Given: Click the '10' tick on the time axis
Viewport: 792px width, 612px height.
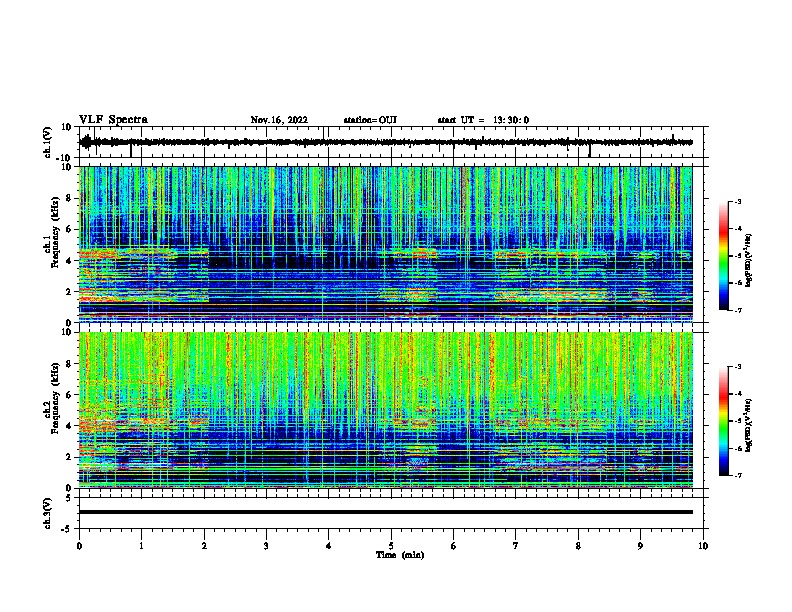Looking at the screenshot, I should click(703, 546).
